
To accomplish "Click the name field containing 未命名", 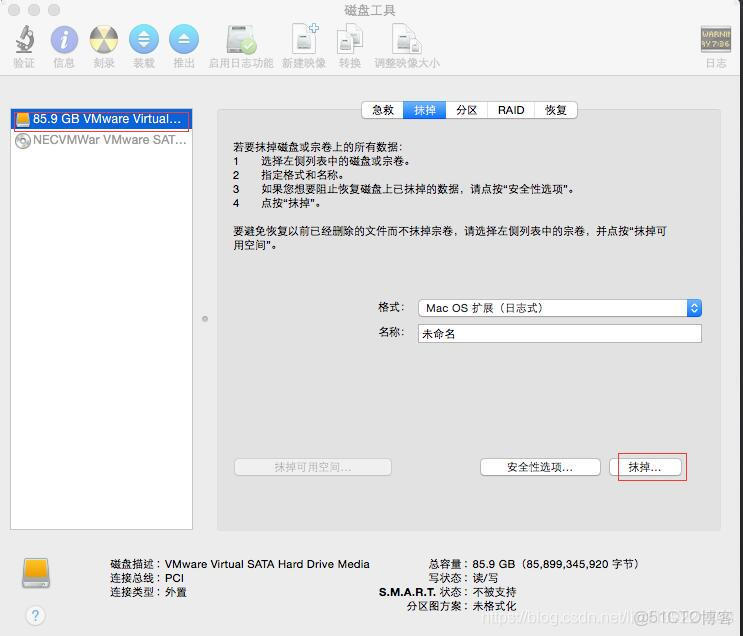I will click(560, 334).
